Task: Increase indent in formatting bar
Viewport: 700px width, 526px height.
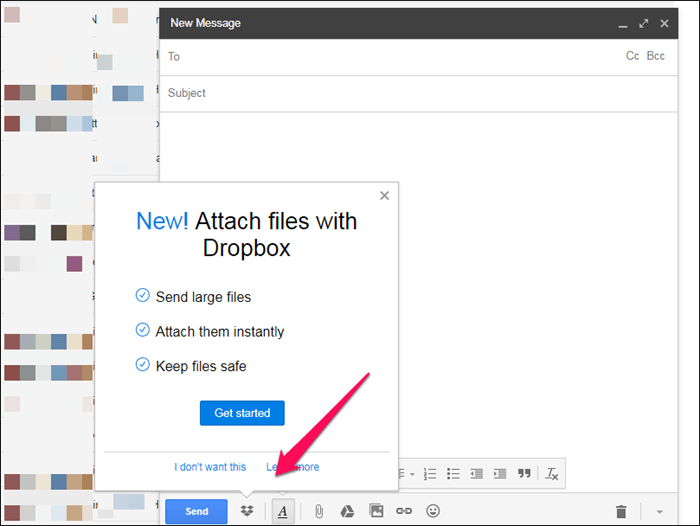Action: click(500, 474)
